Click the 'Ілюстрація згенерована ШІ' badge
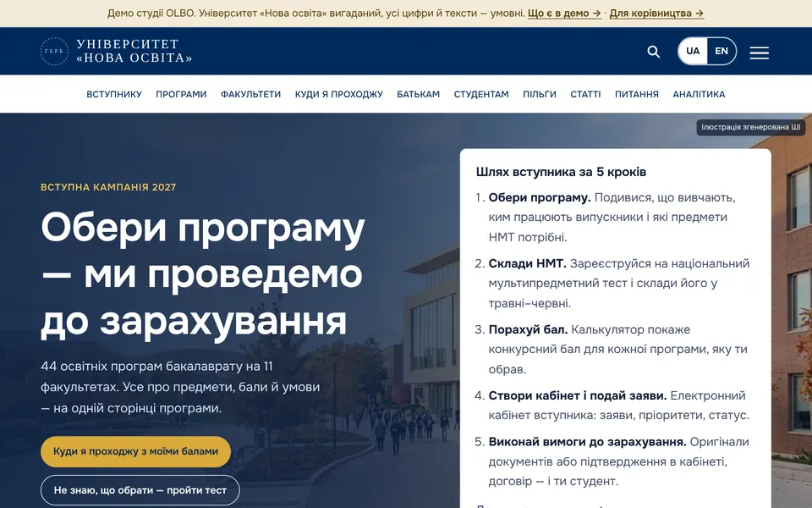 (750, 128)
